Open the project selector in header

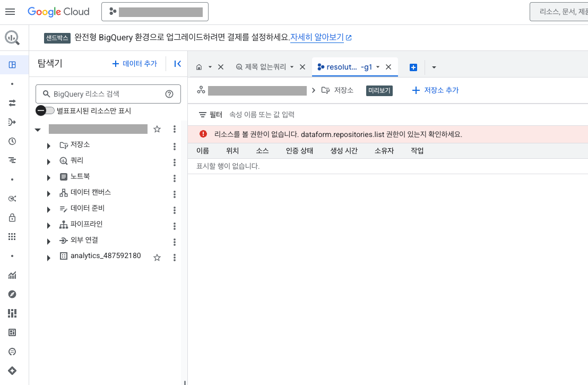click(x=155, y=12)
